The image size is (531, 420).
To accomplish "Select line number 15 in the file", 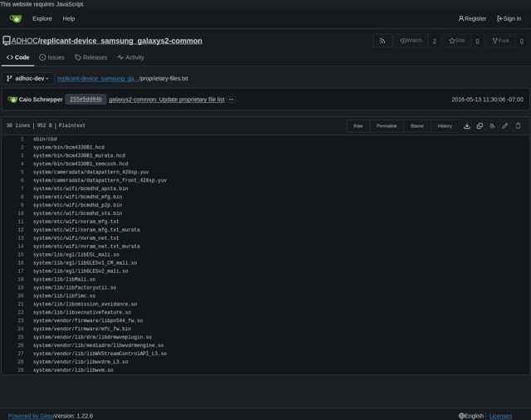I will point(21,255).
